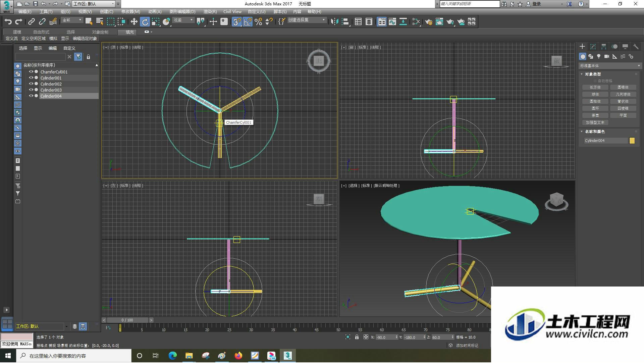Viewport: 644px width, 363px height.
Task: Open the Schematic View icon
Action: [x=403, y=22]
